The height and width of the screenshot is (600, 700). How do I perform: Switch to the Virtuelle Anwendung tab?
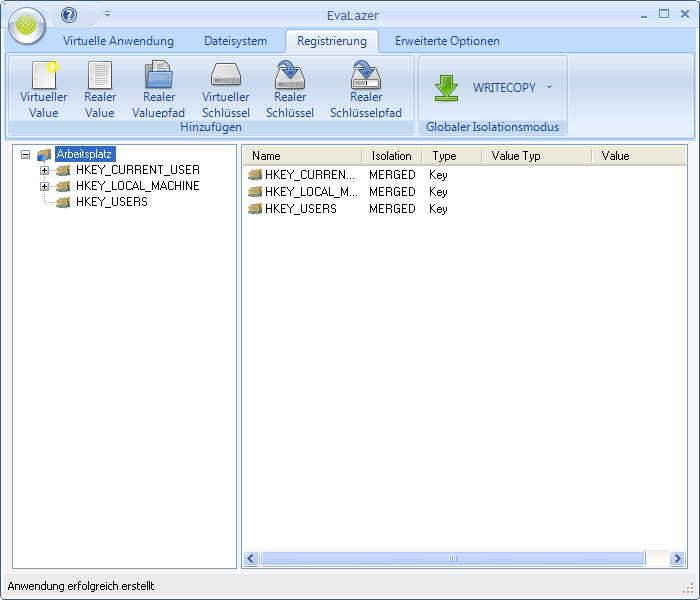118,41
